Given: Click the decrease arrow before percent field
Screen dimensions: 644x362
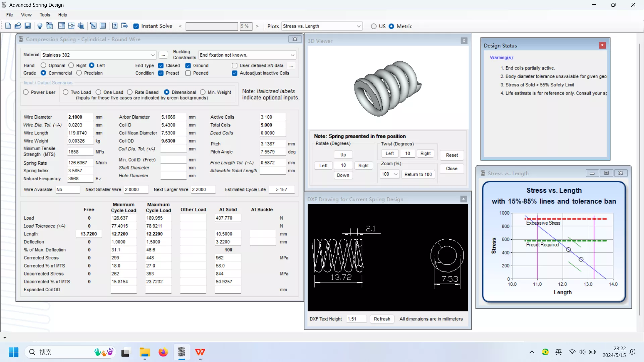Looking at the screenshot, I should click(180, 26).
